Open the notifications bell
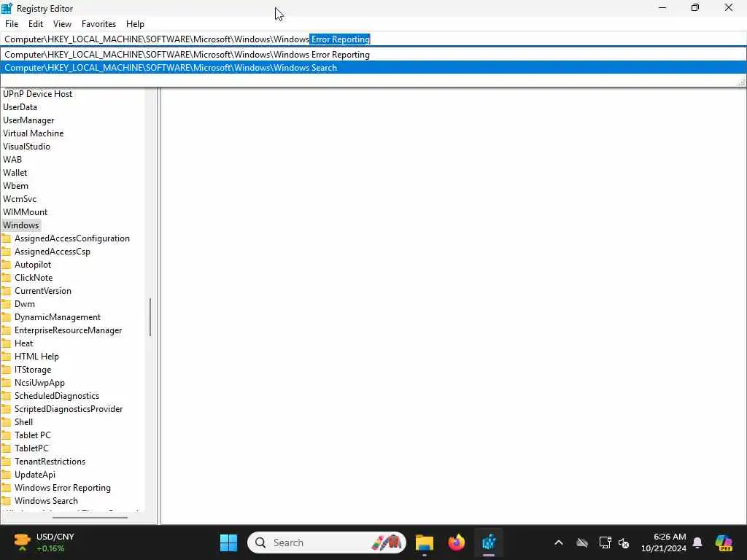This screenshot has height=560, width=747. (697, 542)
